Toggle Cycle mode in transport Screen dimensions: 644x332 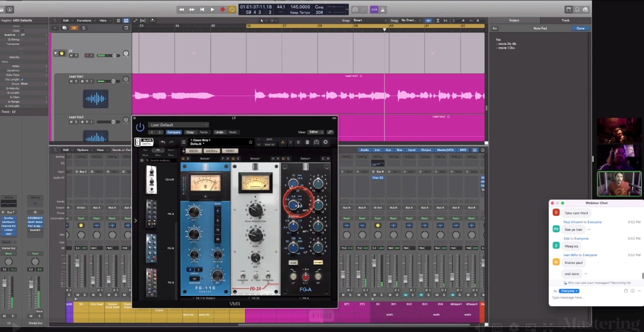point(232,9)
